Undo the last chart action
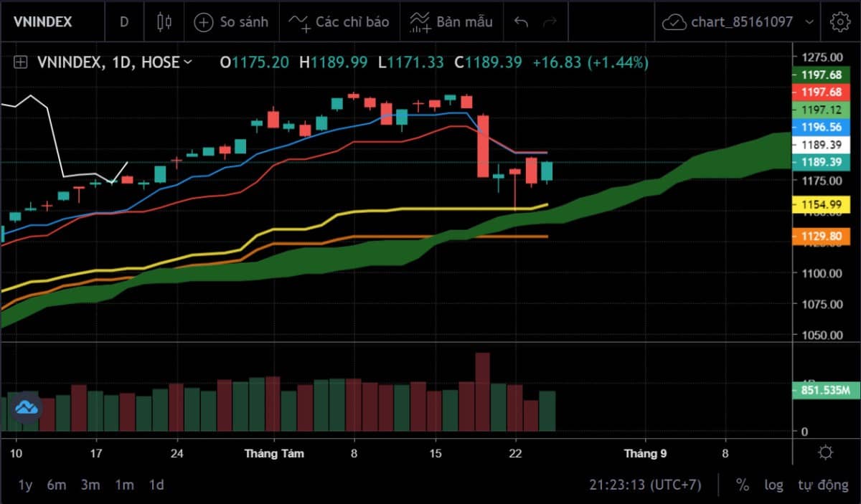861x504 pixels. 522,22
